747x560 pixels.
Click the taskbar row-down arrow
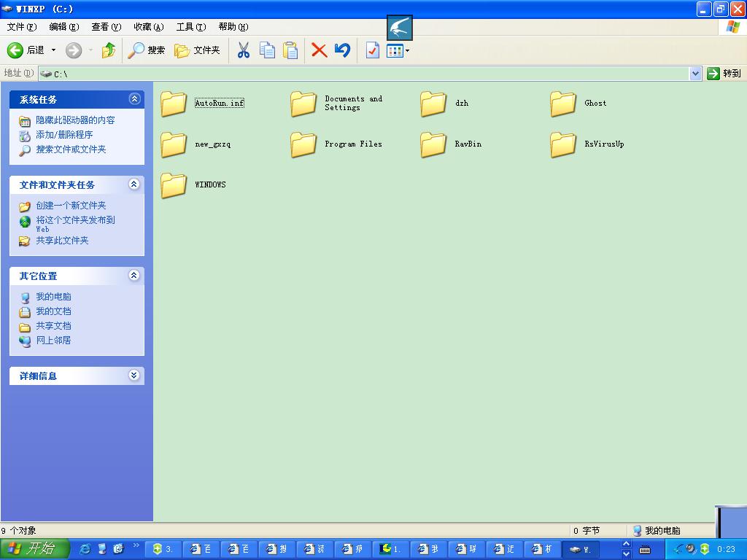tap(626, 554)
